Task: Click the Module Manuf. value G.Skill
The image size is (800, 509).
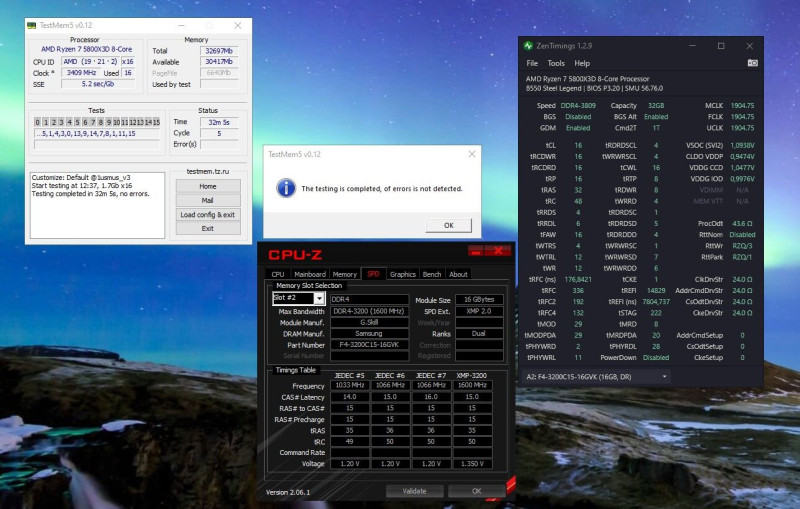Action: (369, 322)
